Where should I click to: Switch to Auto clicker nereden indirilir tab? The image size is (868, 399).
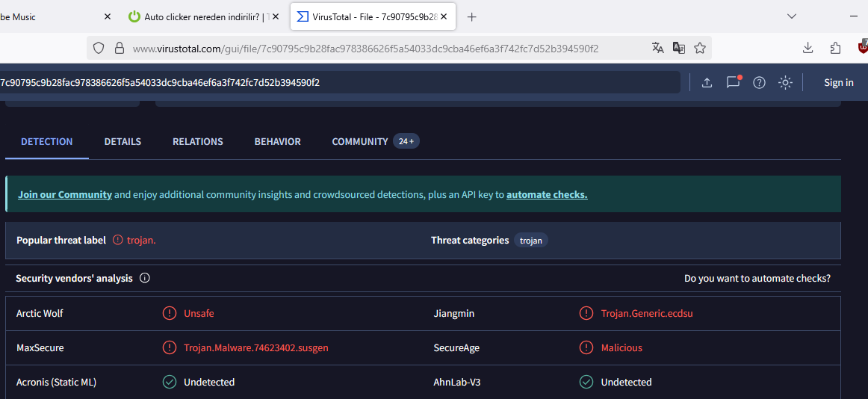pos(205,17)
